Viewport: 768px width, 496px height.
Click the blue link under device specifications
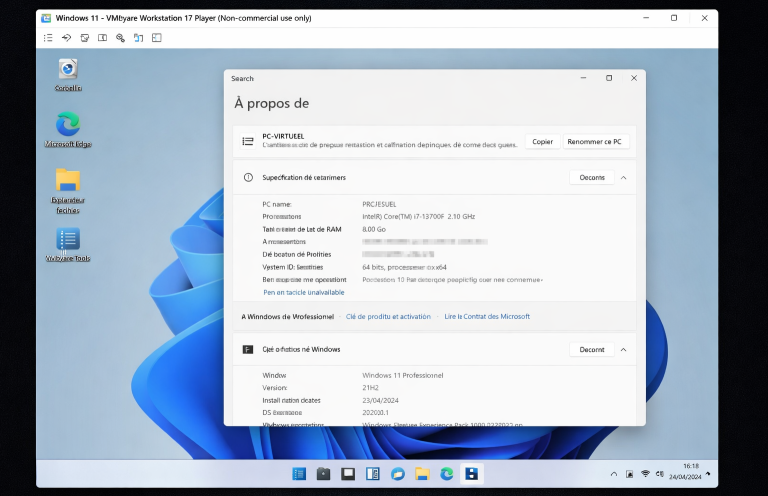[303, 292]
